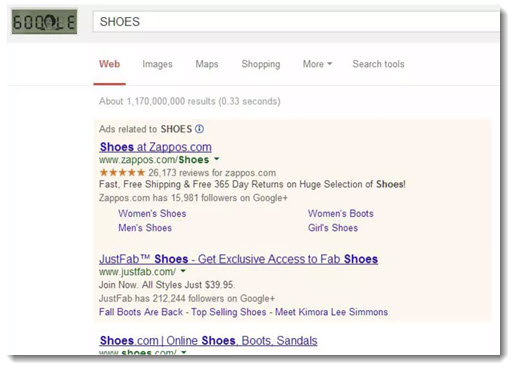Switch to the Maps tab
The height and width of the screenshot is (370, 515).
click(x=207, y=64)
